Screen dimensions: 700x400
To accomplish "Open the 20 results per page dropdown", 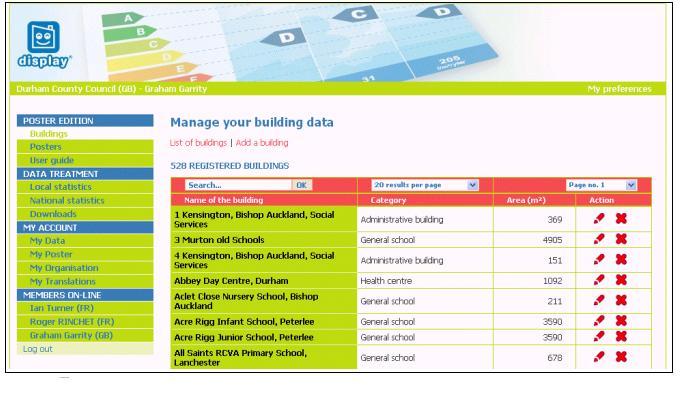I will [x=425, y=185].
